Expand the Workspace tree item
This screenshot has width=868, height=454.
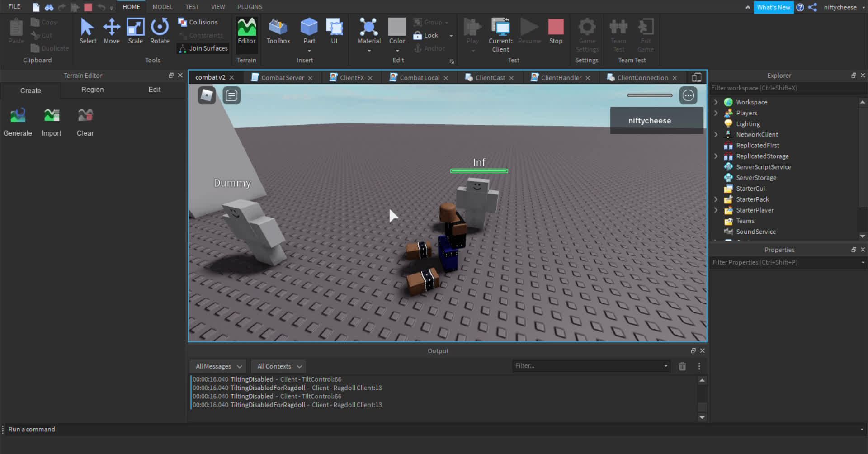click(x=716, y=102)
